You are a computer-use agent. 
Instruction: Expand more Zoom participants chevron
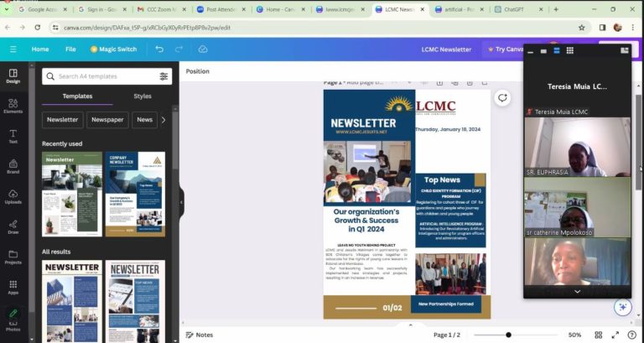click(x=577, y=292)
